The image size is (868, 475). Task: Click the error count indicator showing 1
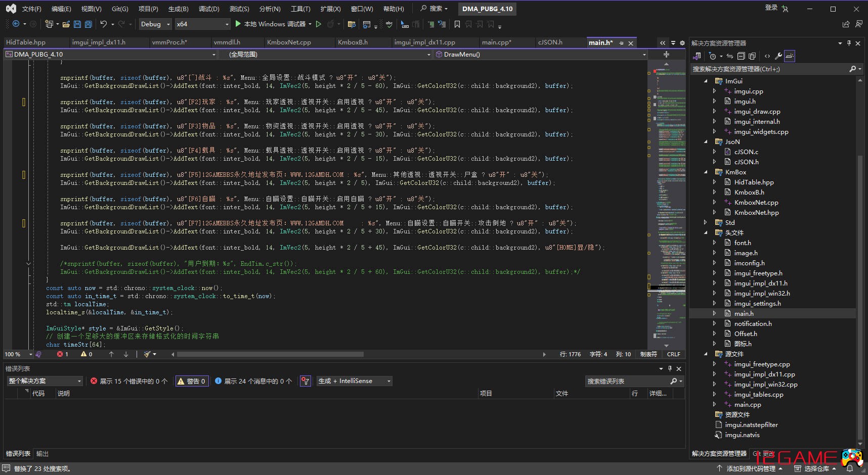[x=62, y=354]
